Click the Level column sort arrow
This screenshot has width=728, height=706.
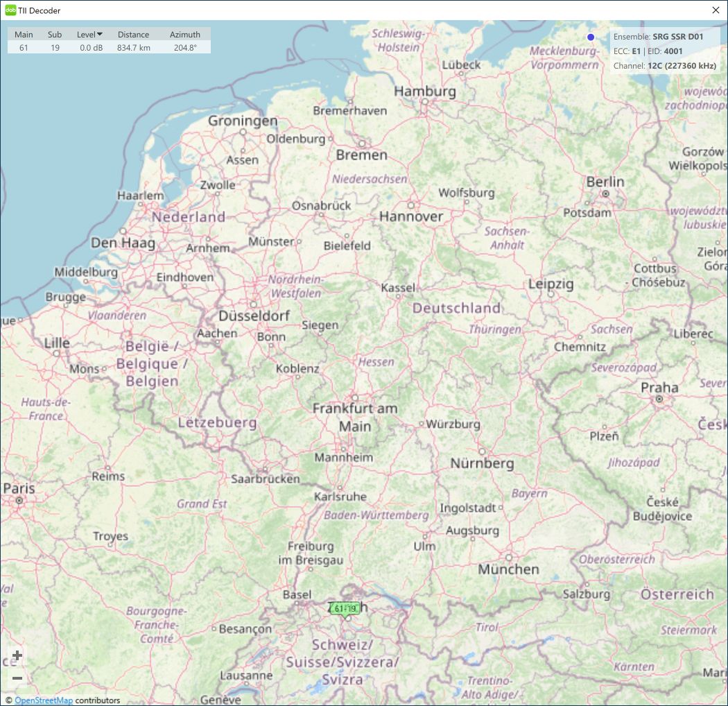click(100, 34)
